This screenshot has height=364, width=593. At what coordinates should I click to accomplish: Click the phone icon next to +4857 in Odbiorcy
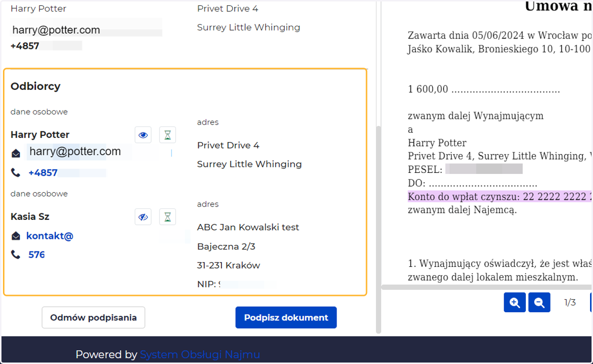[16, 173]
